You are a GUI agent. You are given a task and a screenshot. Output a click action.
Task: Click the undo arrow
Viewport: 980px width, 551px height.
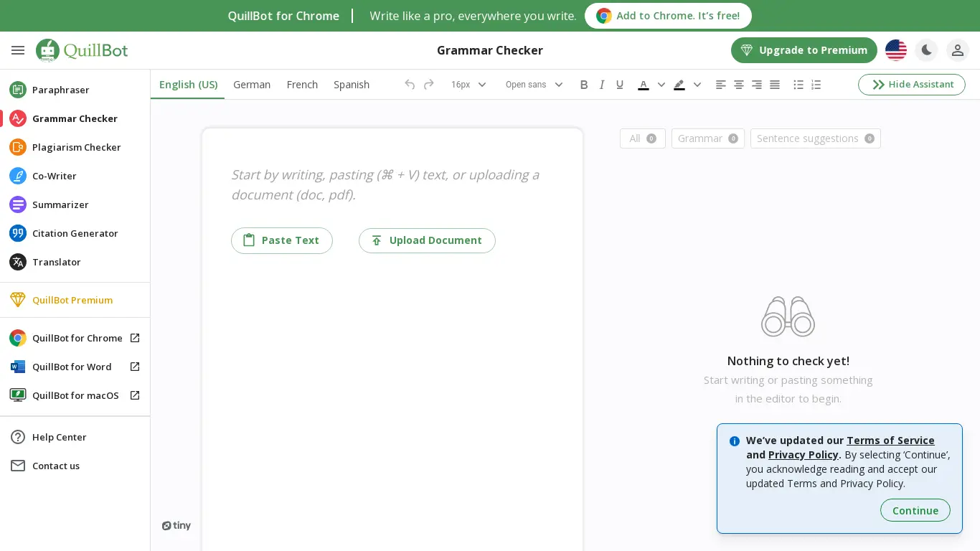click(x=410, y=85)
